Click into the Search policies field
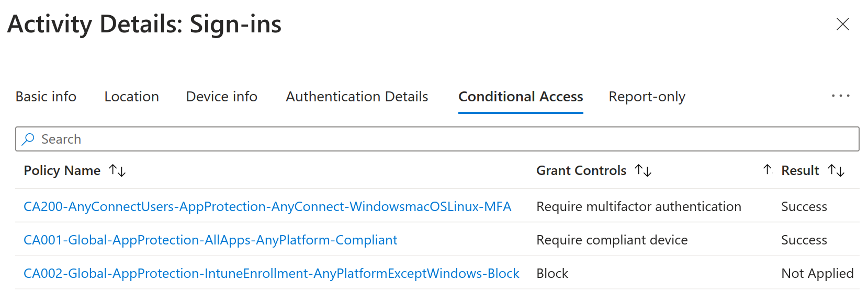Screen dimensions: 868x292 [437, 139]
